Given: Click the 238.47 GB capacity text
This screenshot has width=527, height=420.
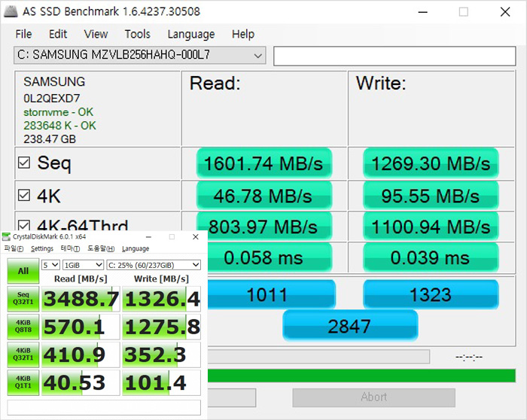Looking at the screenshot, I should (x=50, y=138).
